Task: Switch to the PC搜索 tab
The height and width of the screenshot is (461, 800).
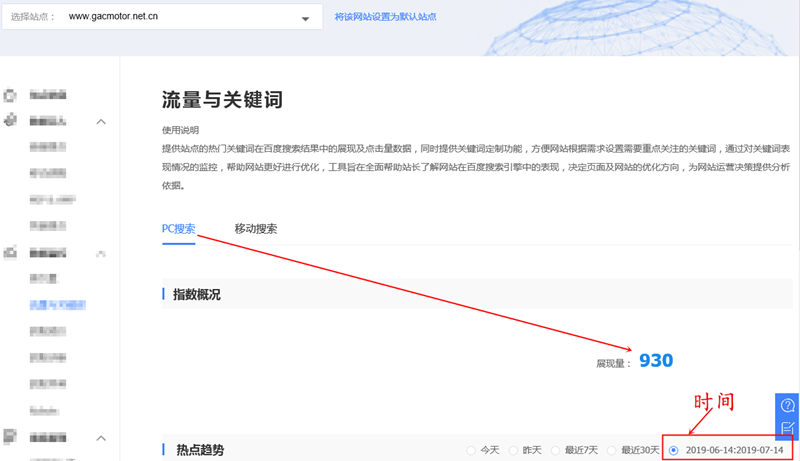Action: point(179,229)
